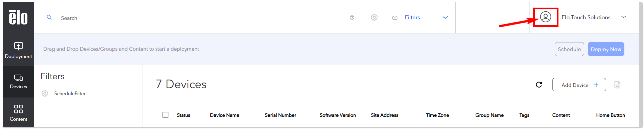Screen dimensions: 644x129
Task: Click the Elo logo
Action: point(18,18)
